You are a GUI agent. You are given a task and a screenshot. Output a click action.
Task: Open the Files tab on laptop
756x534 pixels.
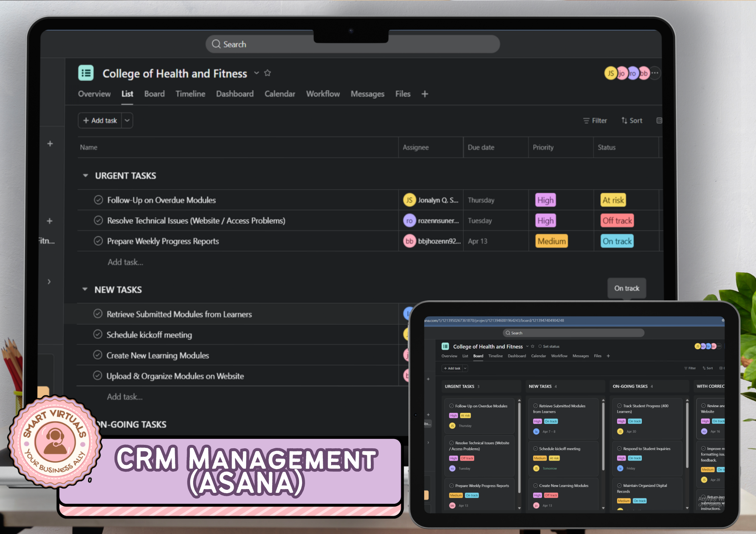403,94
